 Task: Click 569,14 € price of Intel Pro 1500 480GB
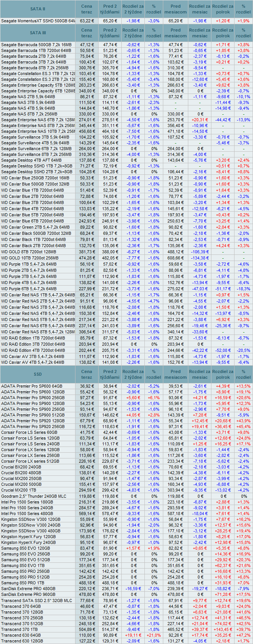(x=87, y=514)
